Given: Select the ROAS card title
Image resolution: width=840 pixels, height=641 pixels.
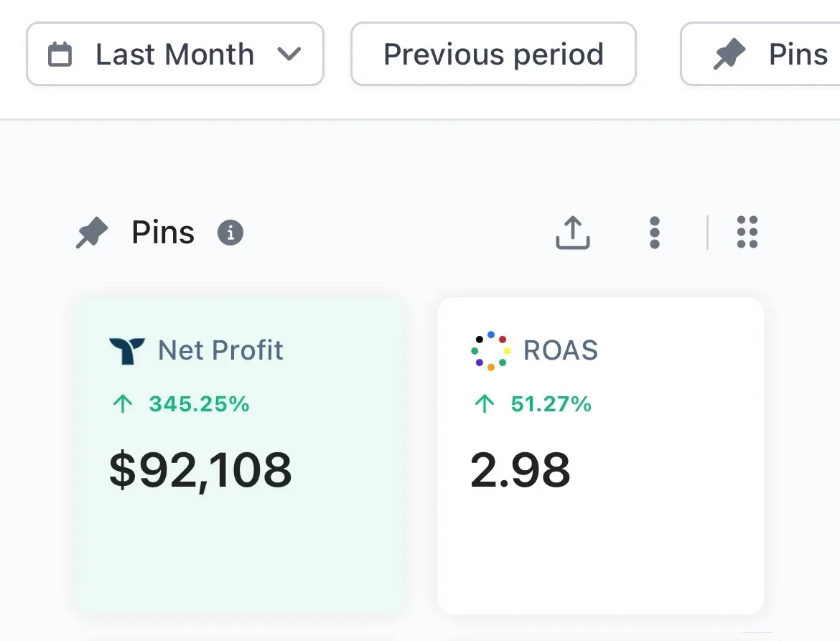Looking at the screenshot, I should (561, 350).
